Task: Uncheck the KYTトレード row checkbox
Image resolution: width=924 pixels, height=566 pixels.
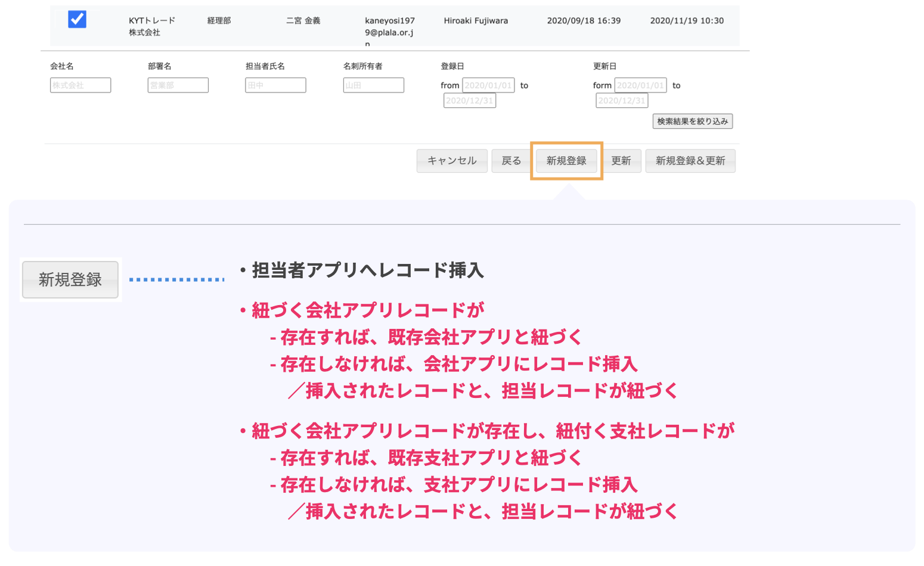Action: tap(77, 20)
